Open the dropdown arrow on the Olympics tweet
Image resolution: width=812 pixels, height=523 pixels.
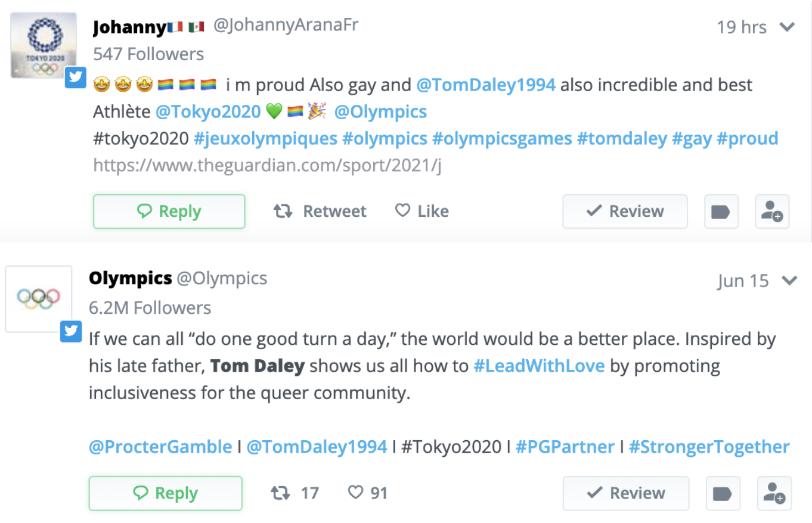point(789,280)
